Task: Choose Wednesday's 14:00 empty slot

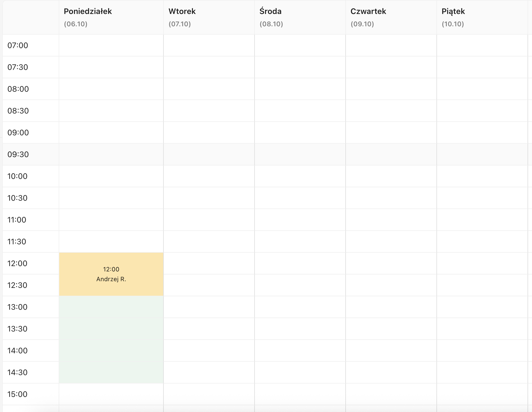Action: (300, 351)
